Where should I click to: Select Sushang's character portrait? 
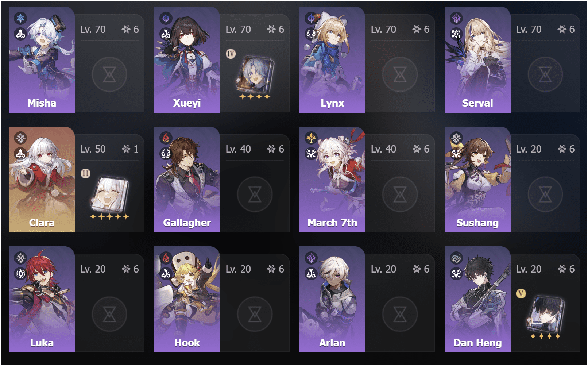click(x=477, y=180)
